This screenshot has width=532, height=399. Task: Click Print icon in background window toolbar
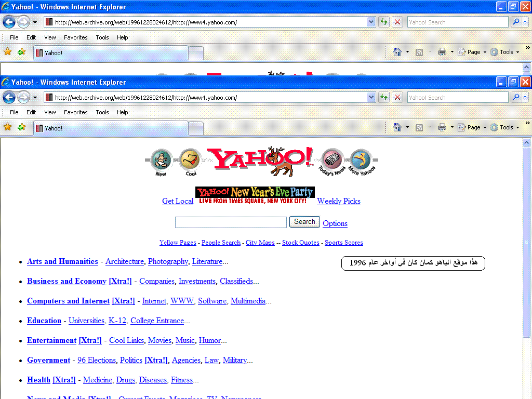(x=442, y=52)
